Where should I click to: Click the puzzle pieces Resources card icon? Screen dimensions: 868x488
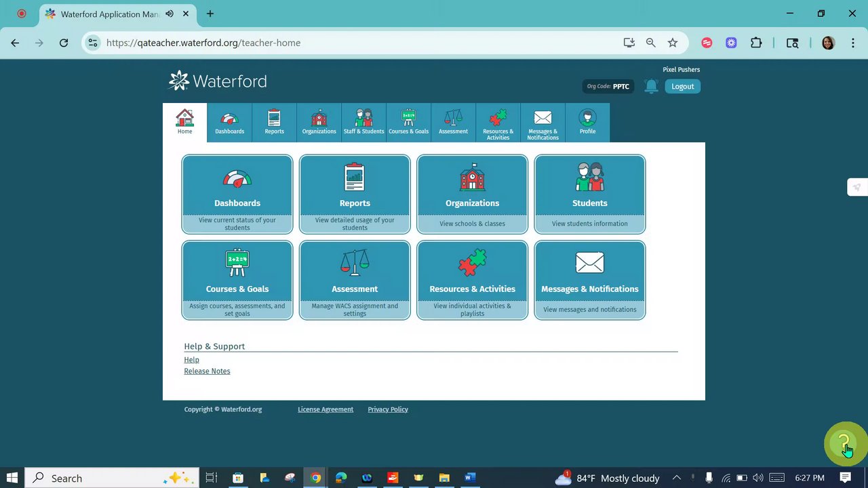click(473, 262)
